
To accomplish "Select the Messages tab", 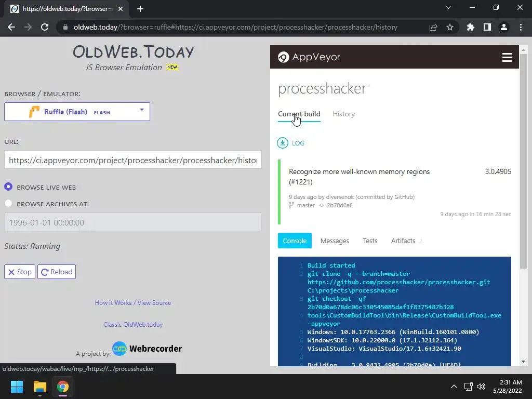I will (335, 241).
